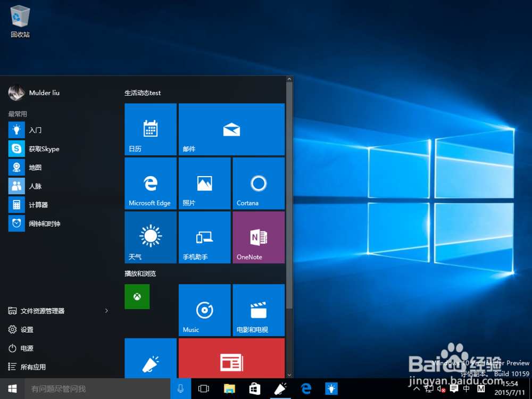The image size is (532, 399).
Task: Open the 人脉 People app
Action: [25, 186]
